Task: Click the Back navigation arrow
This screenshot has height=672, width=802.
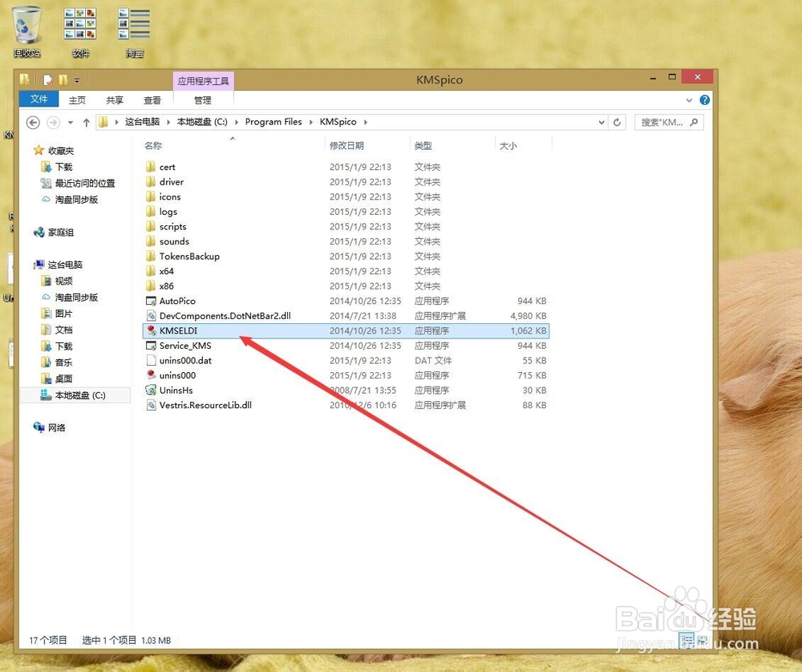Action: [33, 122]
